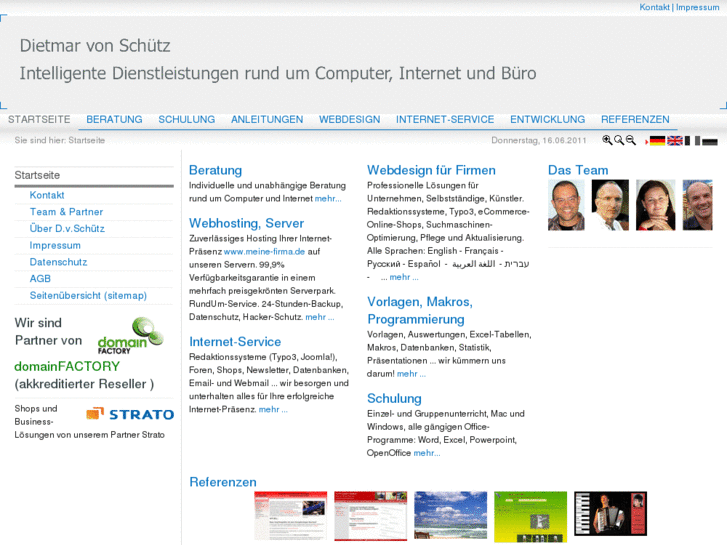Click Vorlagen, Makros, Programmierung heading
The height and width of the screenshot is (545, 727).
click(x=420, y=311)
